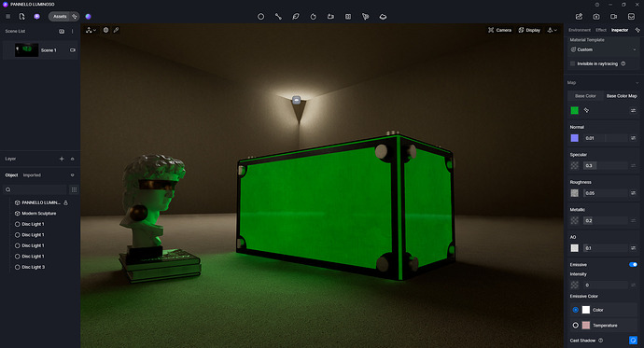The image size is (644, 348).
Task: Collapse the Map section expander
Action: (x=637, y=82)
